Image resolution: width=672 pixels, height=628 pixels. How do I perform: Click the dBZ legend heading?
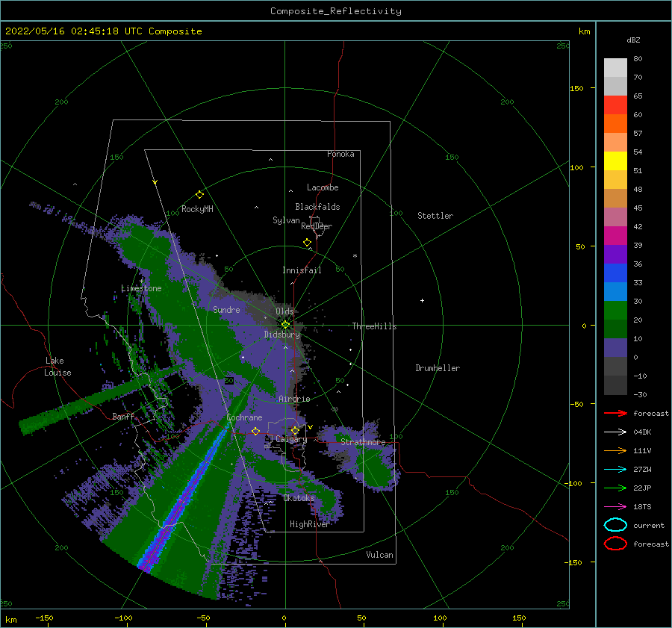pyautogui.click(x=633, y=40)
